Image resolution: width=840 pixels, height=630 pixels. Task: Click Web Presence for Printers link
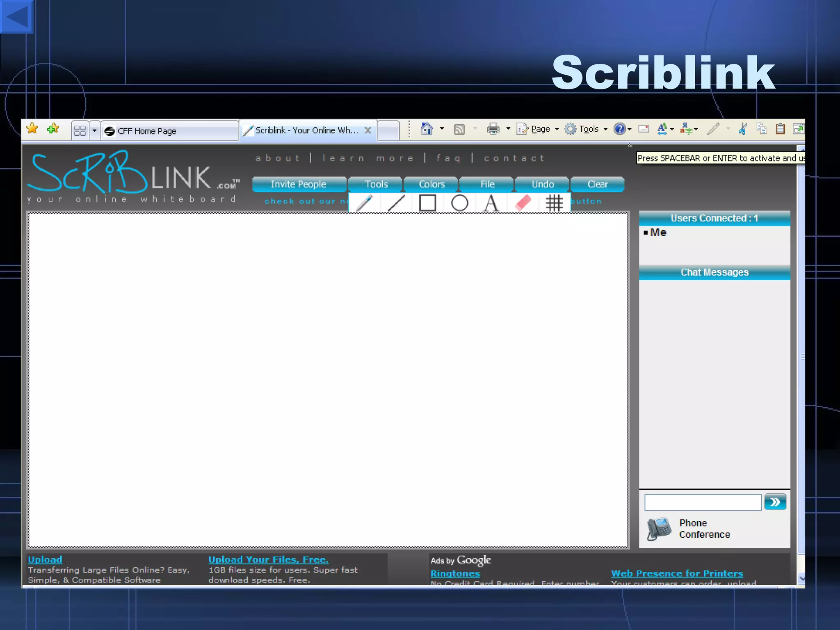coord(677,573)
